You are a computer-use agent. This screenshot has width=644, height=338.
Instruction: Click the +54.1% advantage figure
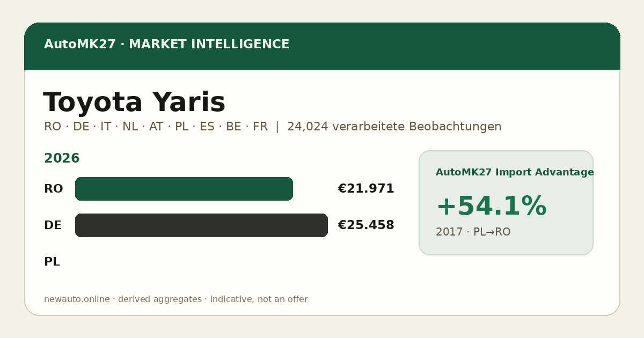[x=491, y=206]
